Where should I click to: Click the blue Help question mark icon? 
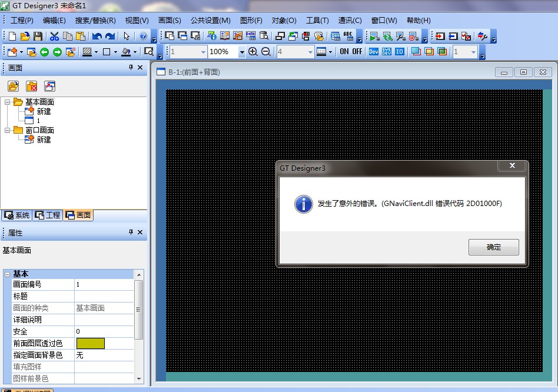(143, 36)
